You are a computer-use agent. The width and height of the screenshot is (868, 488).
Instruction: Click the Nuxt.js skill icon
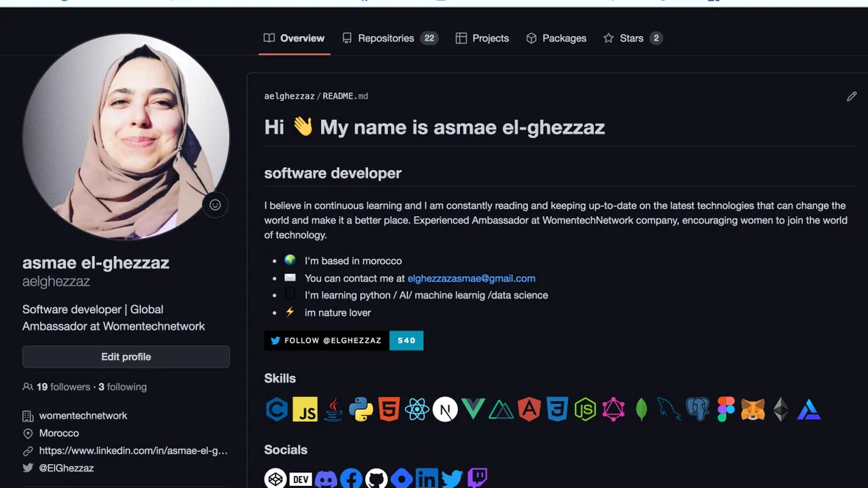[501, 411]
